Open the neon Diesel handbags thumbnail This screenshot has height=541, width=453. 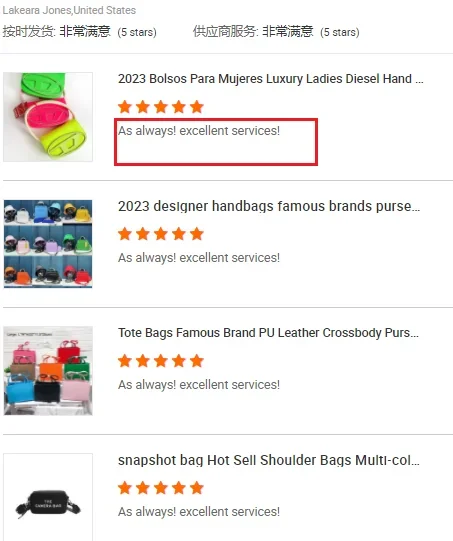pos(48,117)
